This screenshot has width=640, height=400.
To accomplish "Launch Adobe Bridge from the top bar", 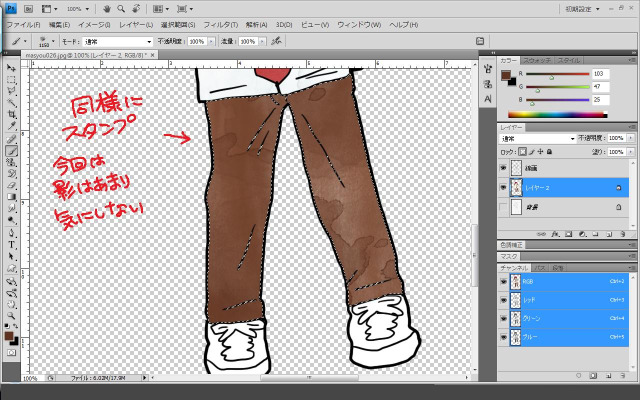I will click(x=30, y=8).
